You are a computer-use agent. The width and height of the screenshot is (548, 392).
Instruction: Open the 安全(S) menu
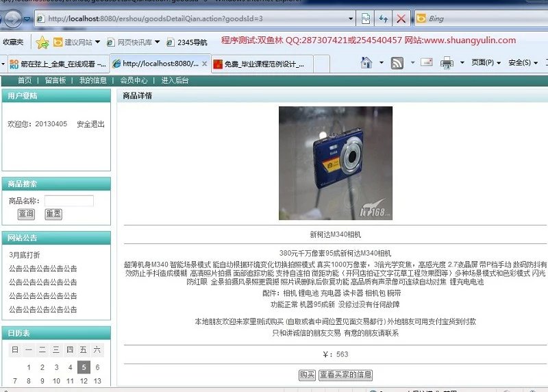pyautogui.click(x=523, y=62)
